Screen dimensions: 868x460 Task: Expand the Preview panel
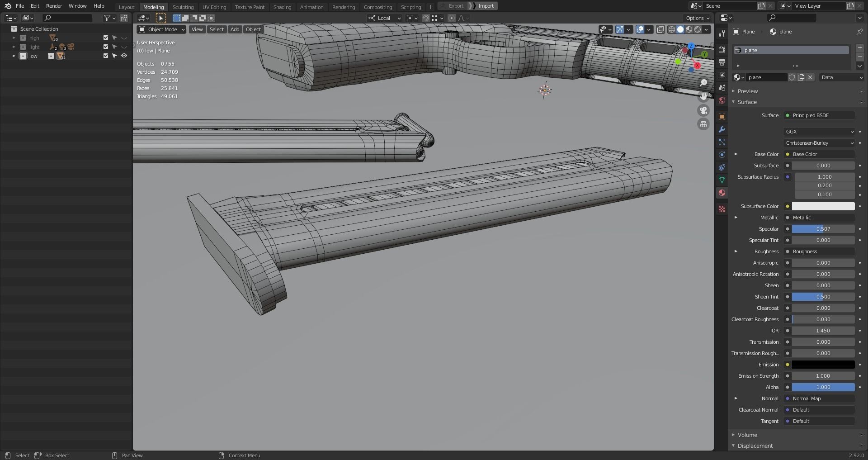[747, 91]
